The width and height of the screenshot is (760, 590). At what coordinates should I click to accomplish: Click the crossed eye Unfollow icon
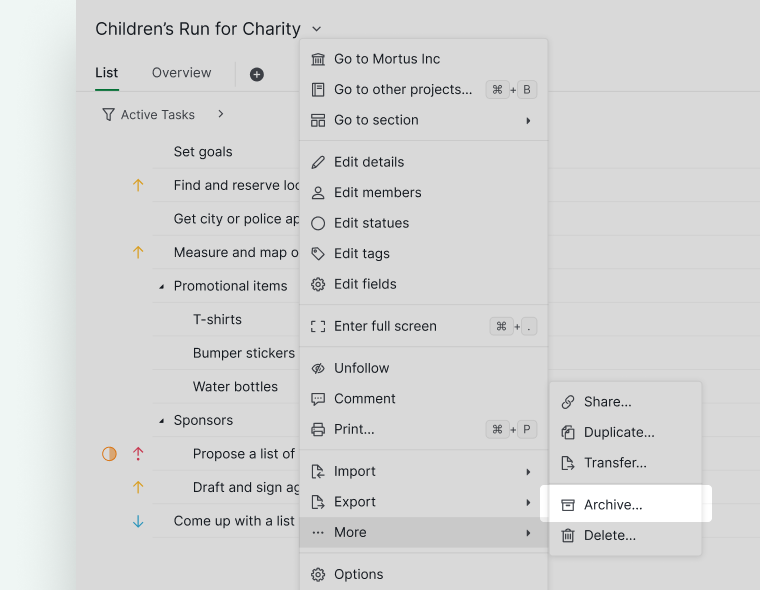[x=318, y=368]
